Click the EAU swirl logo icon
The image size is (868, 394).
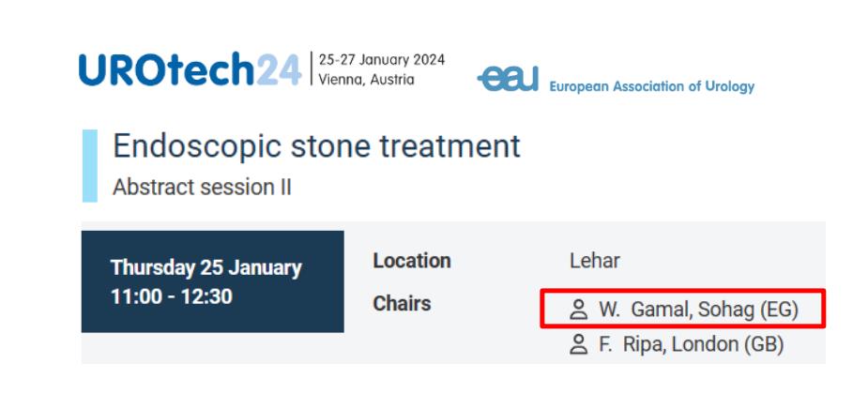click(508, 81)
